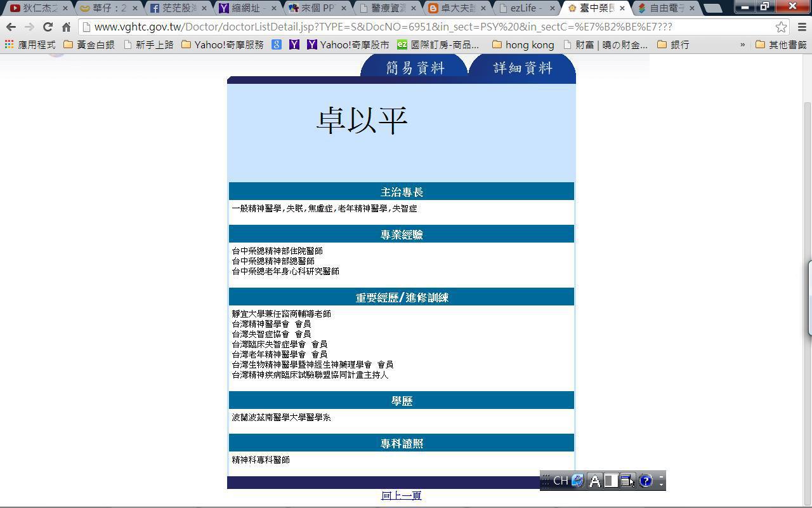Open the 黃金白銀 bookmarks folder

coord(89,44)
